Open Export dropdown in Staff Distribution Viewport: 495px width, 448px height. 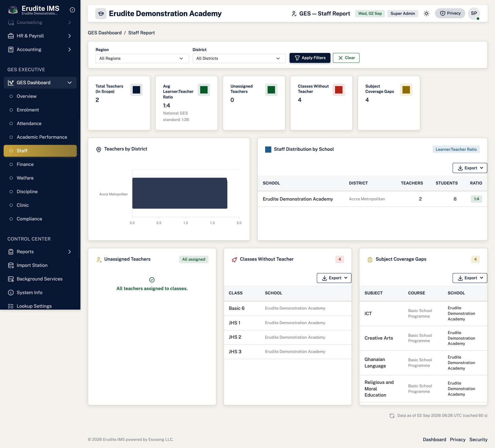pos(470,168)
